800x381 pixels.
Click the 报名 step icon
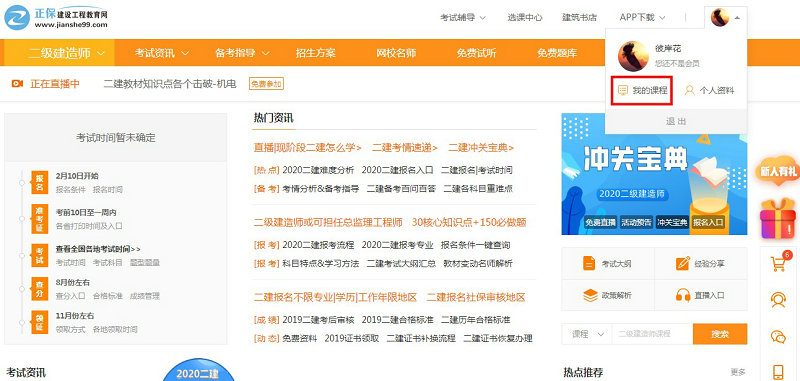(x=39, y=183)
